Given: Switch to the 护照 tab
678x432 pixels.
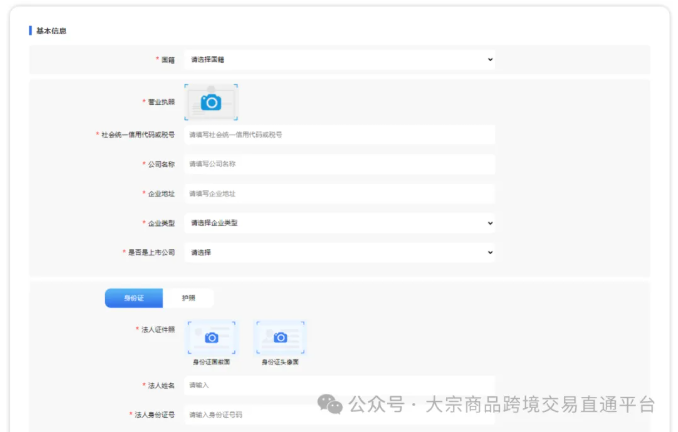Looking at the screenshot, I should coord(188,298).
